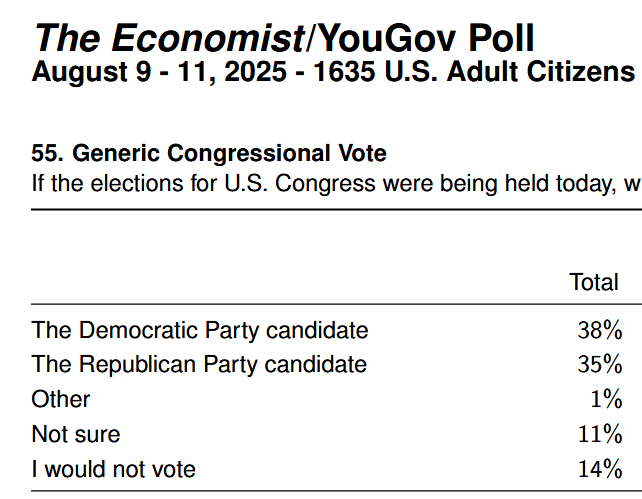Click the 'Other' row label
The width and height of the screenshot is (642, 499).
(x=61, y=399)
